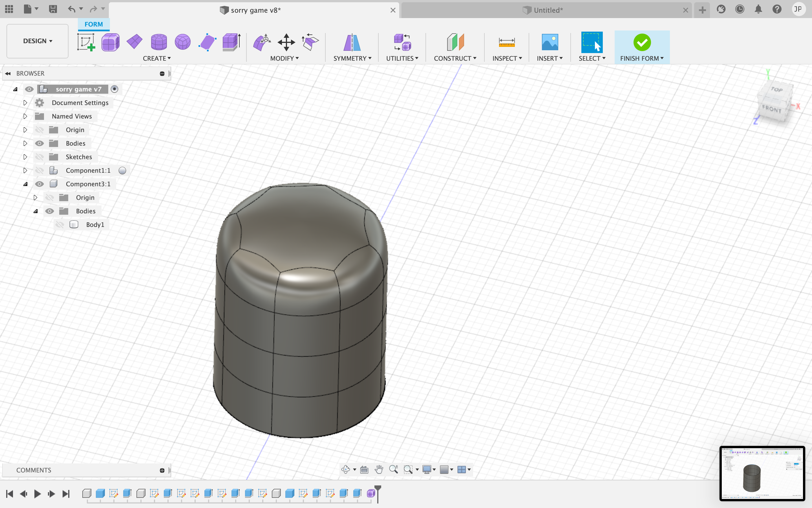Open the CREATE dropdown menu

(157, 58)
